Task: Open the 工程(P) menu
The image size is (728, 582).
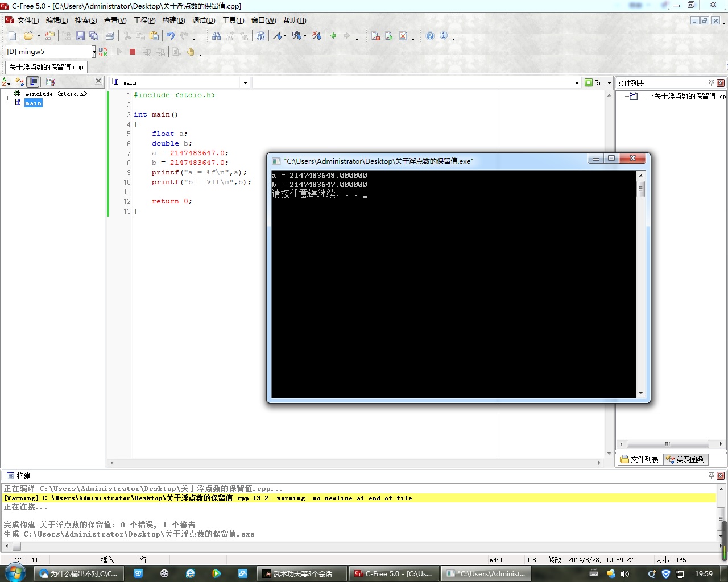Action: (x=144, y=20)
